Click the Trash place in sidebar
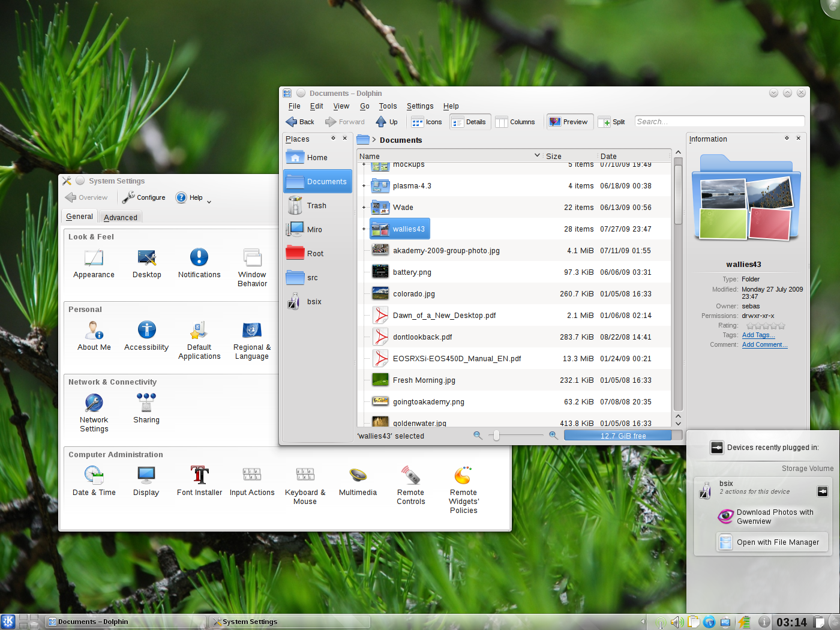The height and width of the screenshot is (630, 840). [x=316, y=206]
